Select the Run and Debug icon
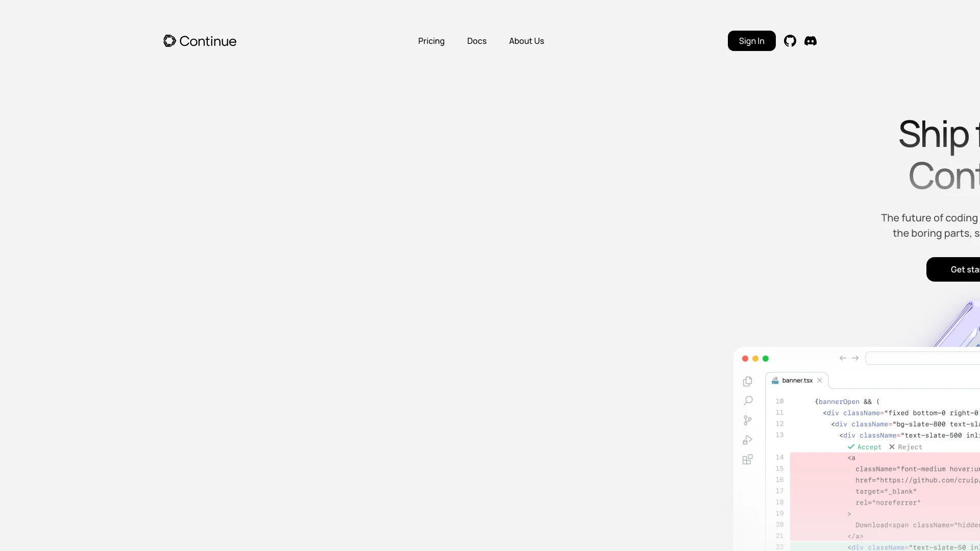This screenshot has height=551, width=980. click(748, 440)
